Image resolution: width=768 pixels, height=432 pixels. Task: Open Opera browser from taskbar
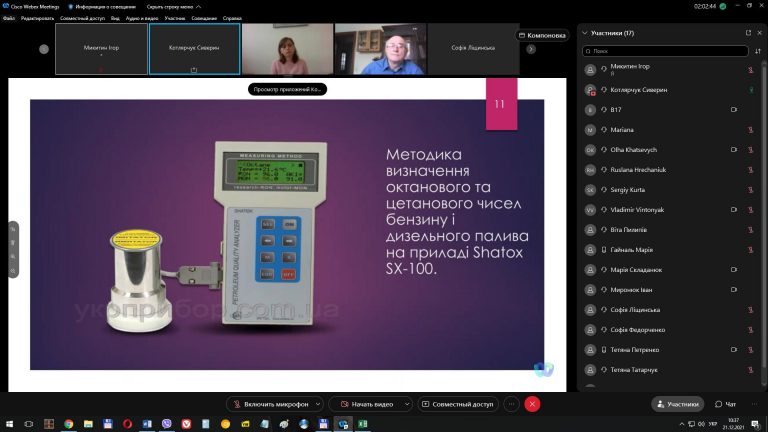127,424
